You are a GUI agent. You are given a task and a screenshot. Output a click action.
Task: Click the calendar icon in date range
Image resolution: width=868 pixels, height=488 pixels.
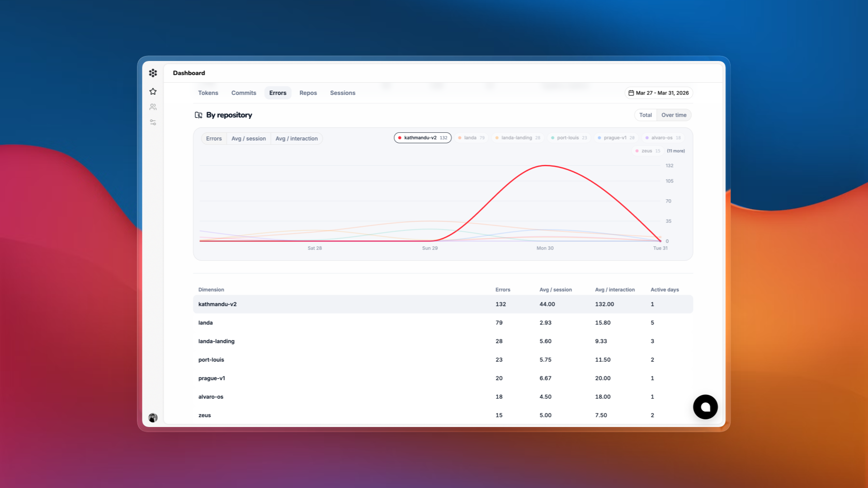(631, 93)
